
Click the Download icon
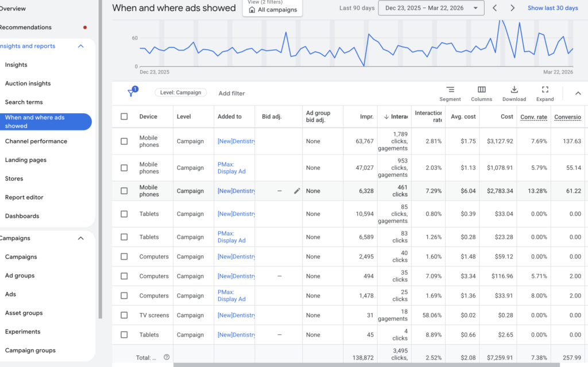[514, 90]
